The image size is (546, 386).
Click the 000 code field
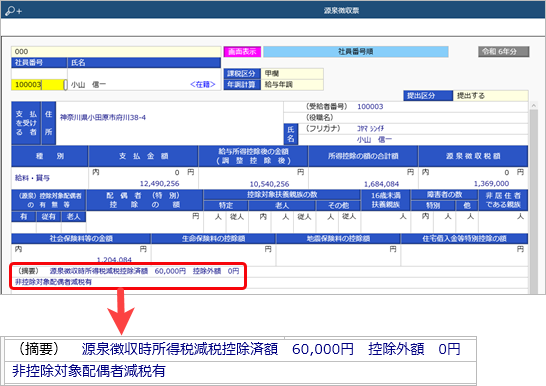(x=116, y=52)
